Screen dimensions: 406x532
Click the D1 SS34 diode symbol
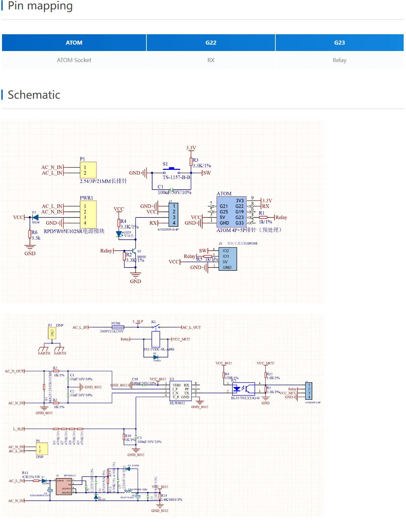[35, 217]
